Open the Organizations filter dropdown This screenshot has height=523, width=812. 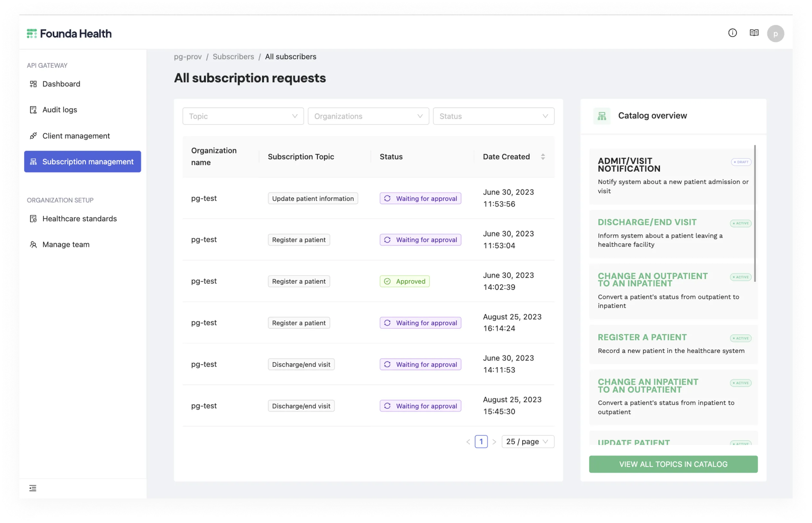[368, 116]
